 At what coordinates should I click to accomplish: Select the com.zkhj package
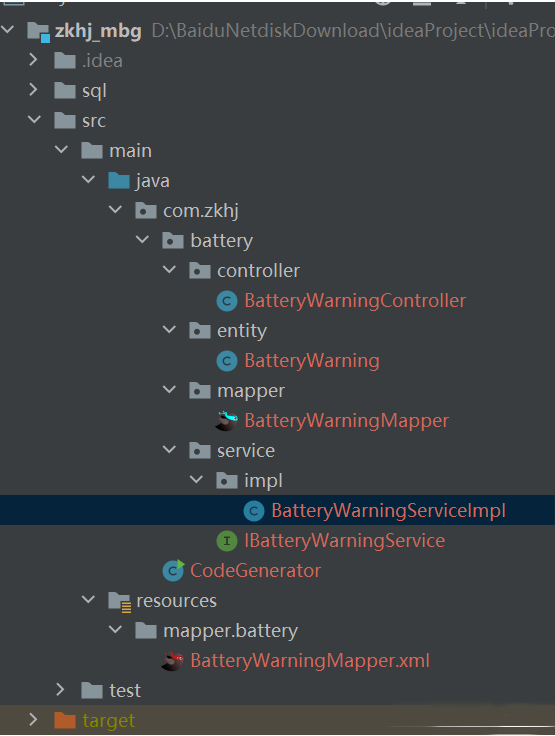coord(201,211)
